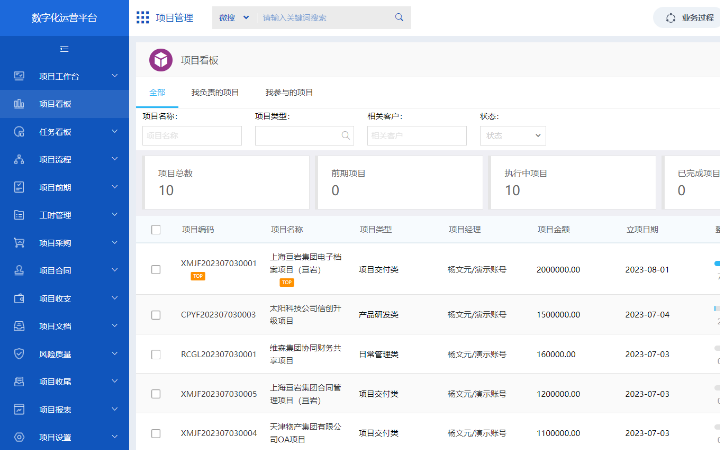This screenshot has width=720, height=450.
Task: Open the 状态 filter dropdown
Action: 512,135
